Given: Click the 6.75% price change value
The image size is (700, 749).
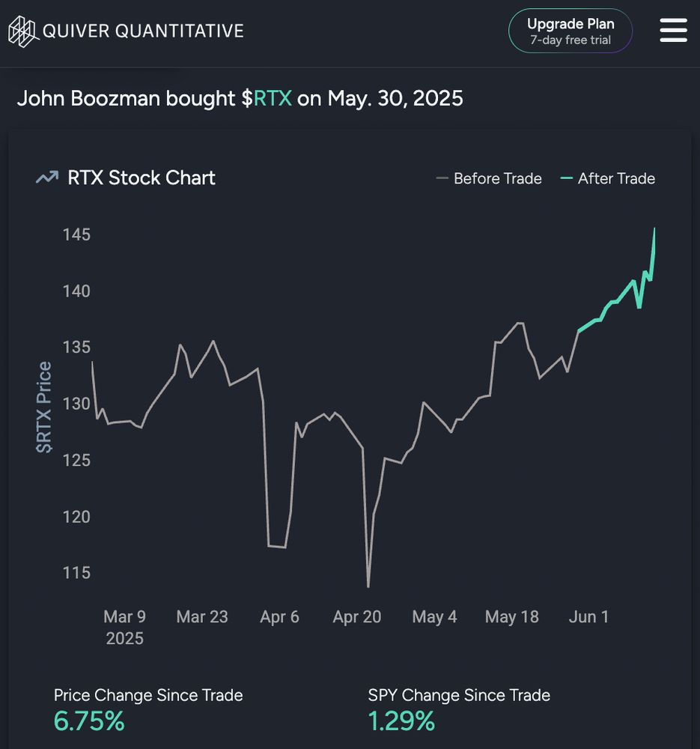Looking at the screenshot, I should [x=89, y=721].
